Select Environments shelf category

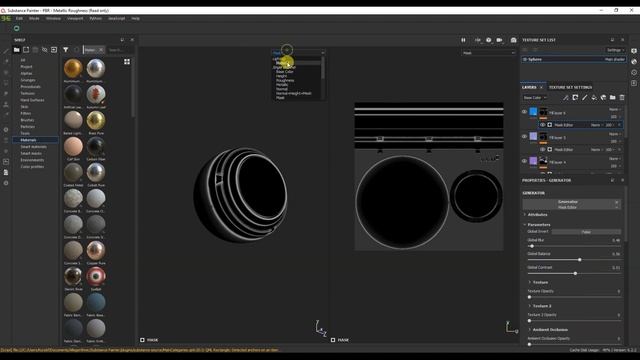point(32,160)
